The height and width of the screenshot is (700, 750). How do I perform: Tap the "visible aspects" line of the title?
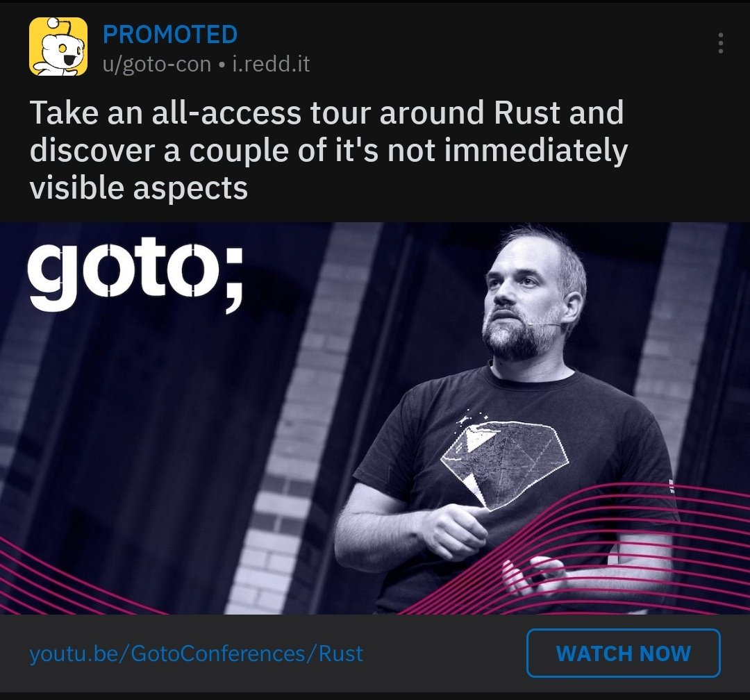click(x=139, y=187)
